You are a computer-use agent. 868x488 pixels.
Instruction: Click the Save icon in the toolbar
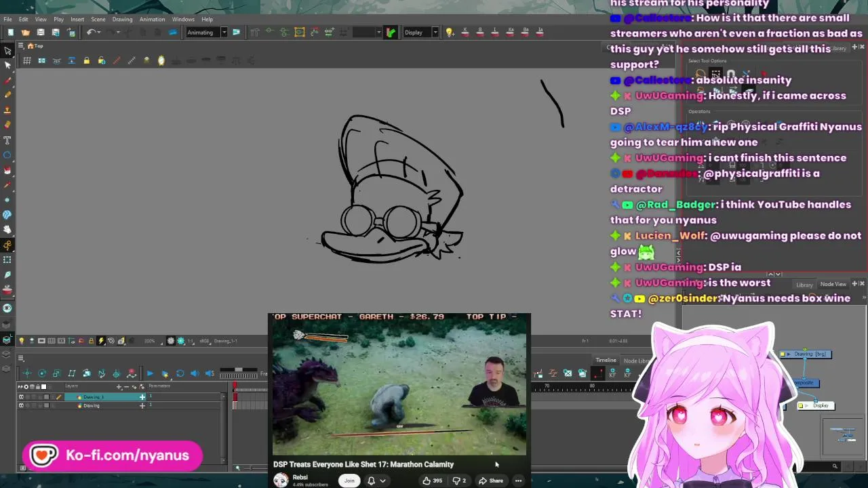[x=40, y=33]
